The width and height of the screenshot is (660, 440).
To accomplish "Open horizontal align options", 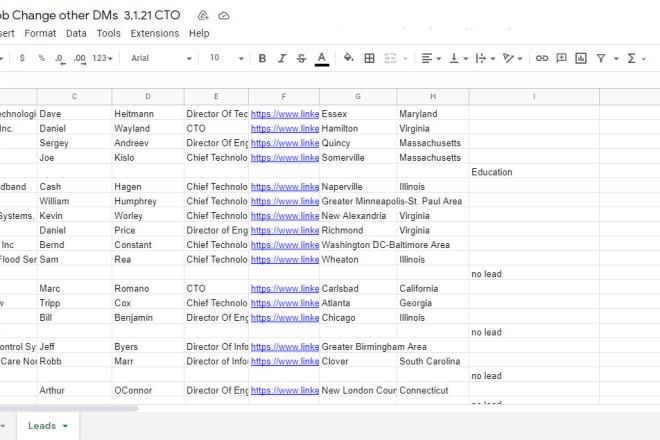I will pyautogui.click(x=431, y=58).
